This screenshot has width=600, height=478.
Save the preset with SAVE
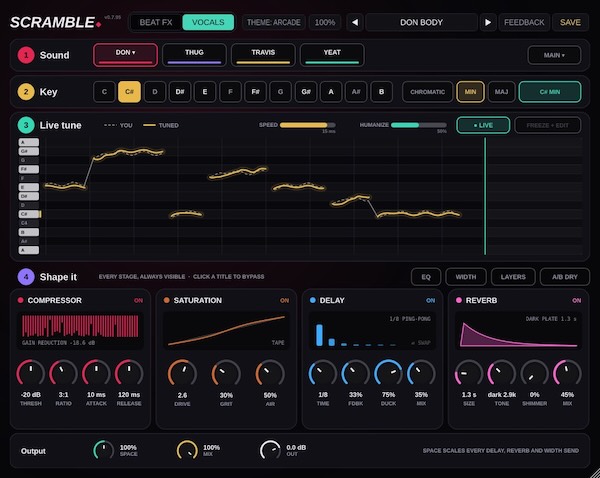(570, 23)
